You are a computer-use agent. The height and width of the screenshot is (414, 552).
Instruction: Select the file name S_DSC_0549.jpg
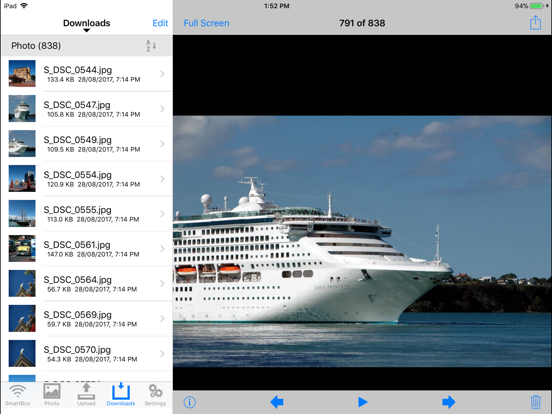pos(77,140)
